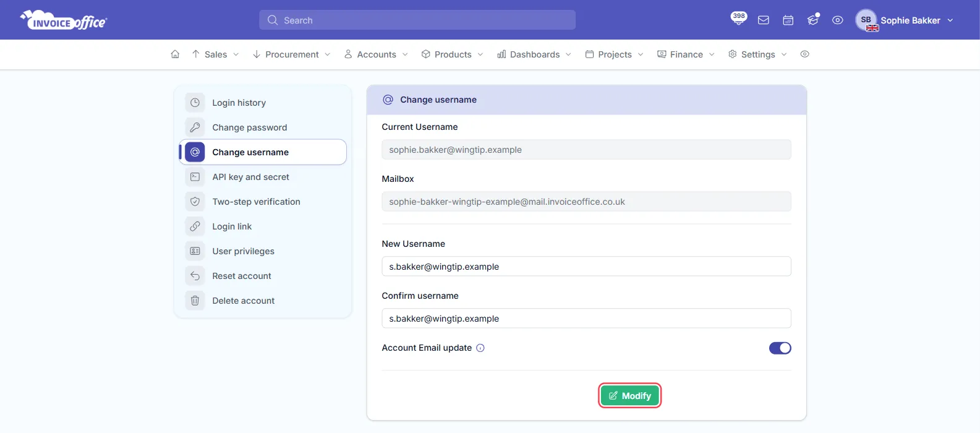
Task: Open the calendar icon in header
Action: point(788,20)
